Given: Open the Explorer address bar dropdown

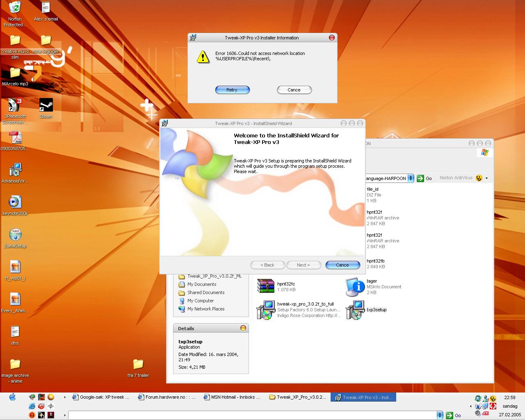Looking at the screenshot, I should pos(411,178).
